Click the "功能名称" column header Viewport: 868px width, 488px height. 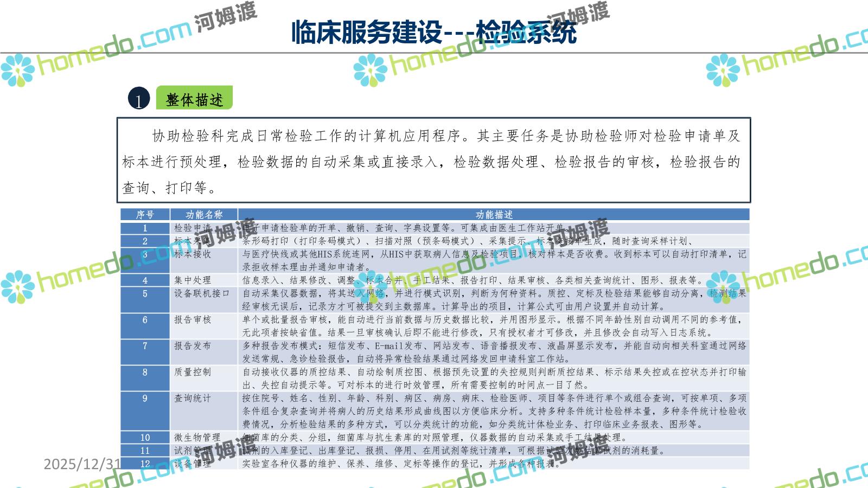(204, 215)
